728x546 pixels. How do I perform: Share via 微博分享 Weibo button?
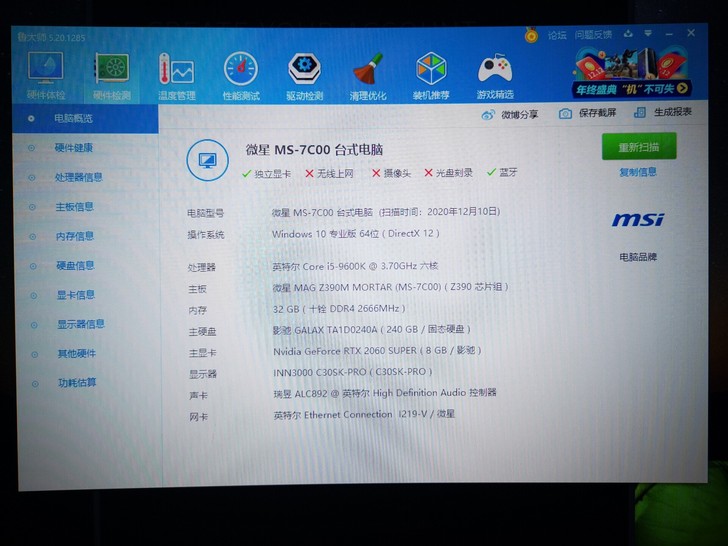[x=510, y=114]
